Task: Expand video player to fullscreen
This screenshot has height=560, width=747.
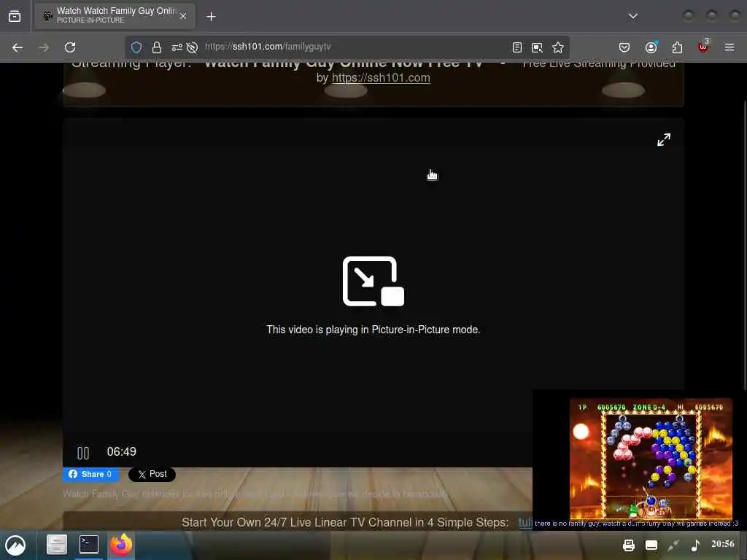Action: pyautogui.click(x=664, y=139)
